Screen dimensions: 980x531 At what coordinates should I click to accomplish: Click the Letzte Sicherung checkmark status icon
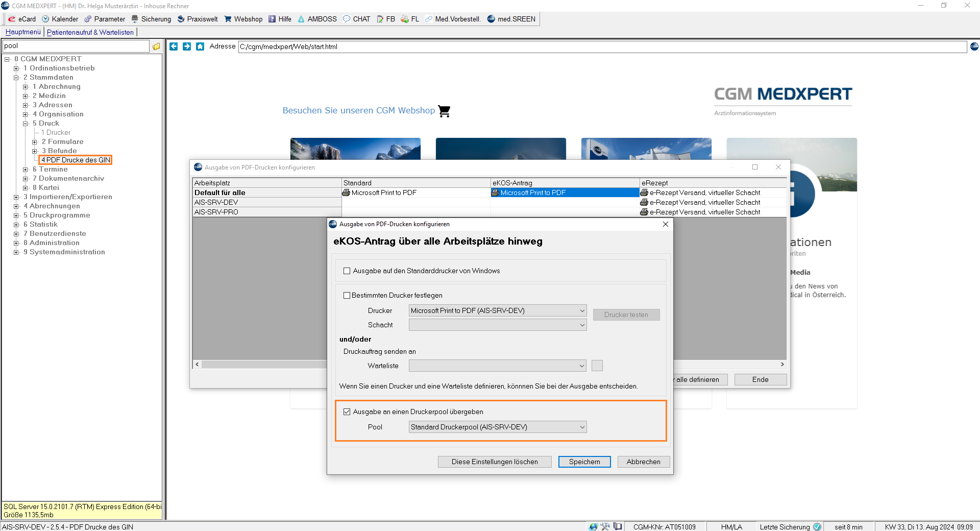817,527
